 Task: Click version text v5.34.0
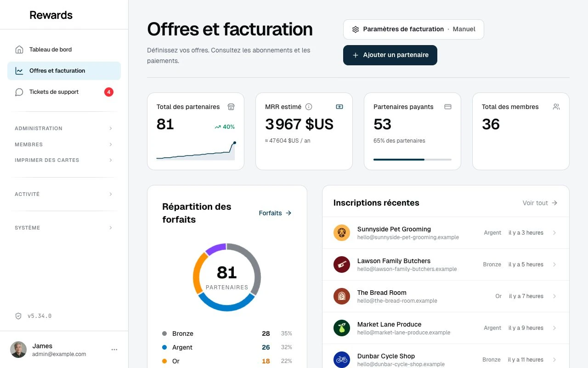click(x=40, y=316)
